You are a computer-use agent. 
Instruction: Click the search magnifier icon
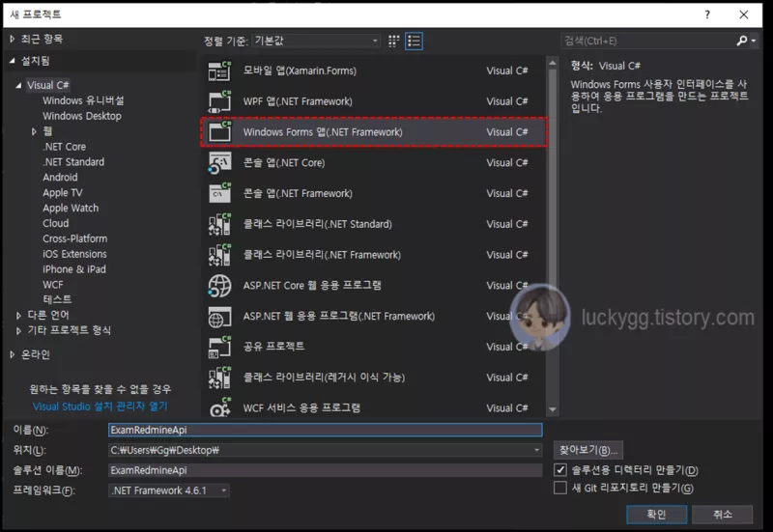point(741,41)
